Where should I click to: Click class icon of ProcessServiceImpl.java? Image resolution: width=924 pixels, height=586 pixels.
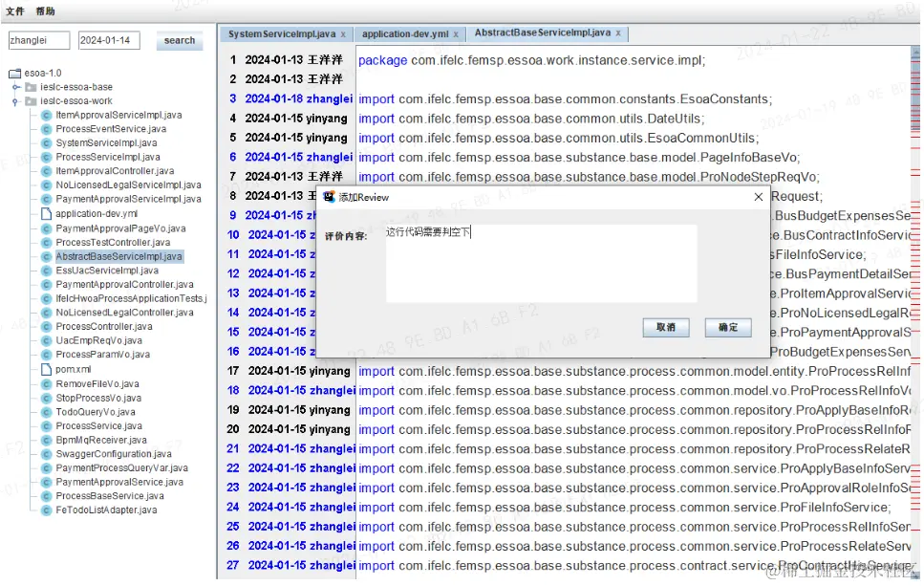pos(47,158)
